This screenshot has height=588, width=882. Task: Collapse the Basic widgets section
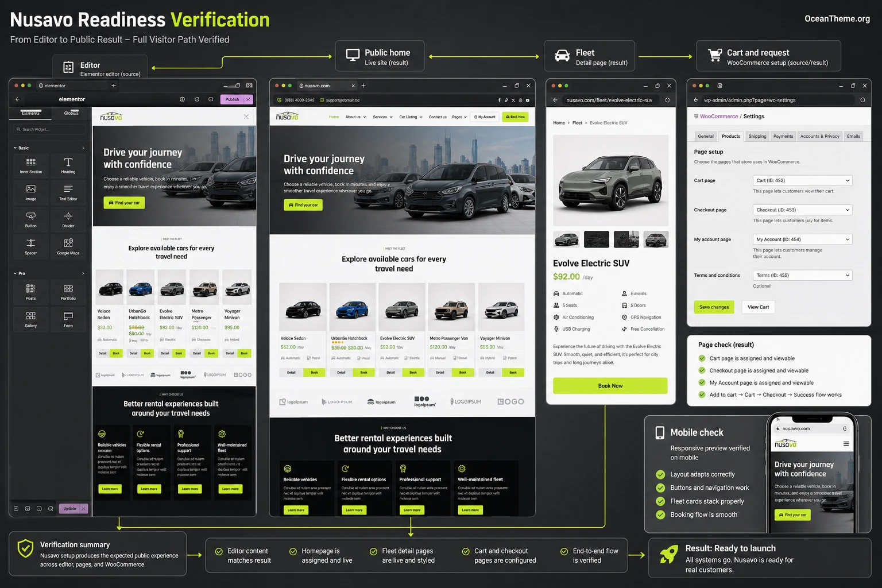click(49, 148)
